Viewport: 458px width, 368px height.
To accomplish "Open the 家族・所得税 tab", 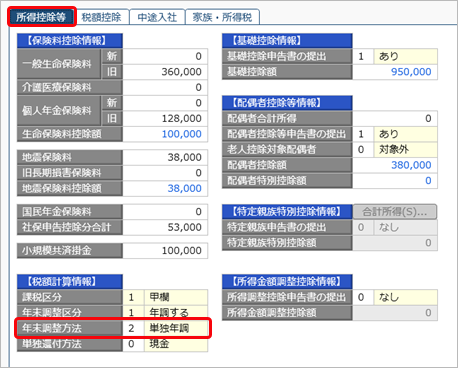I will [222, 17].
